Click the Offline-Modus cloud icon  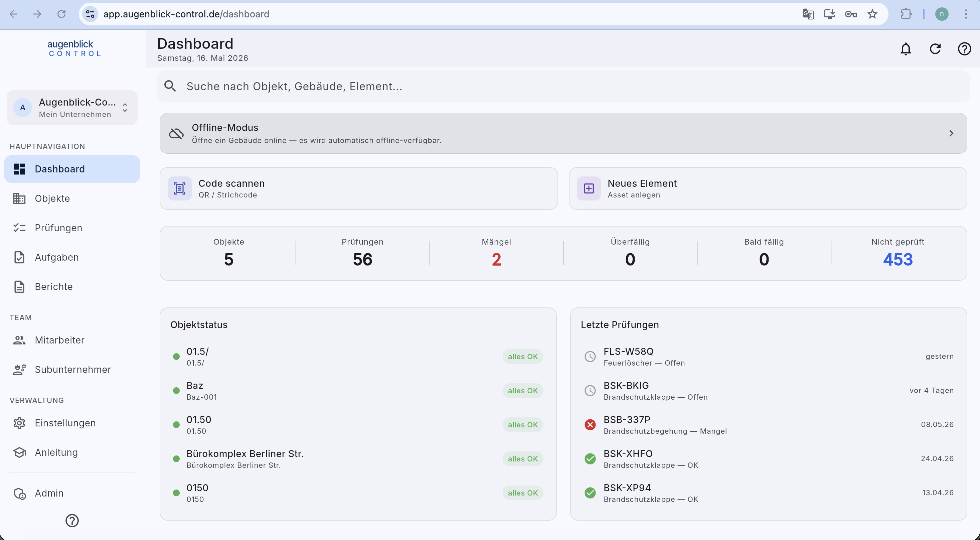pos(176,134)
